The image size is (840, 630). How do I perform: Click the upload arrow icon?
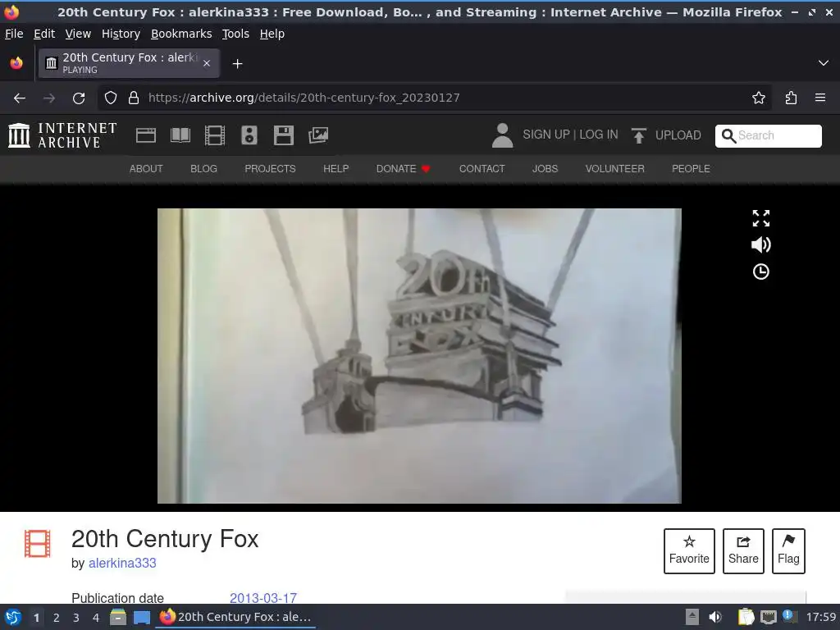[638, 135]
